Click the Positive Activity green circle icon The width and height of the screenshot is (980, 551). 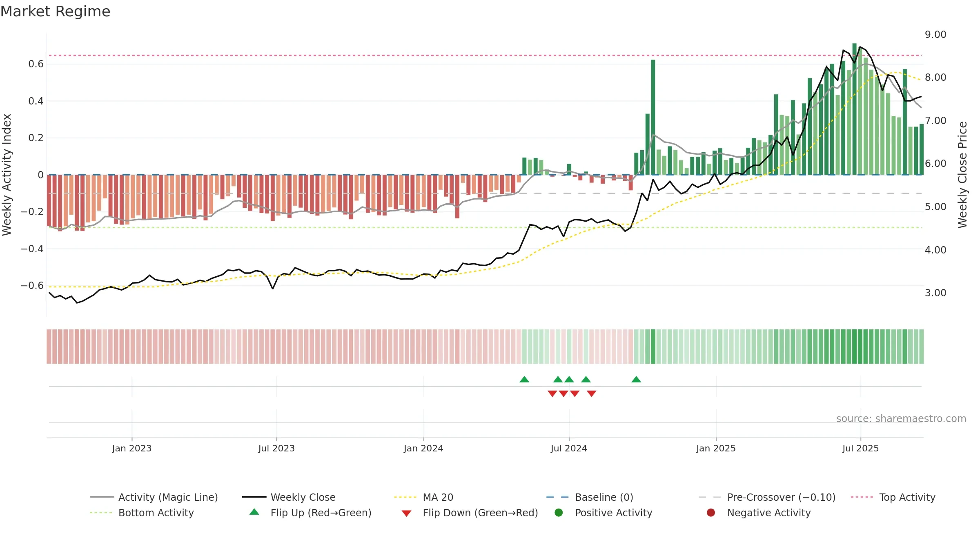click(559, 513)
